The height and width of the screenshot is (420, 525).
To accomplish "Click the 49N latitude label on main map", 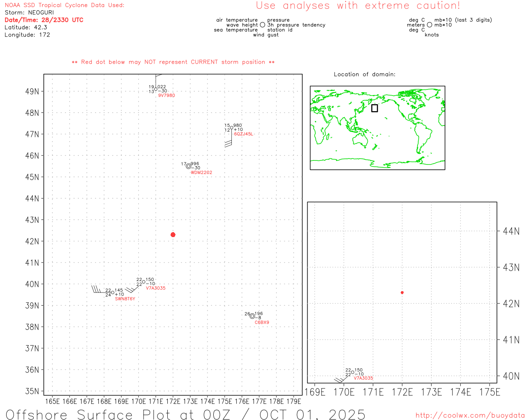I will 32,91.
